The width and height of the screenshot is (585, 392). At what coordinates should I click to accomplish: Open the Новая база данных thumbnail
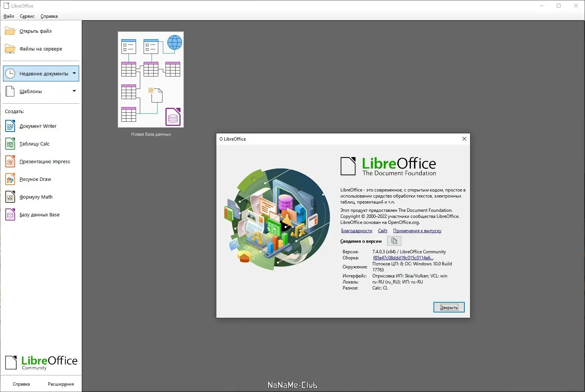(x=151, y=80)
